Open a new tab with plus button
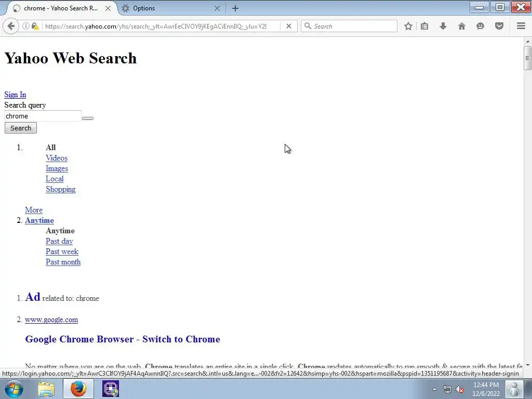532x399 pixels. tap(235, 8)
